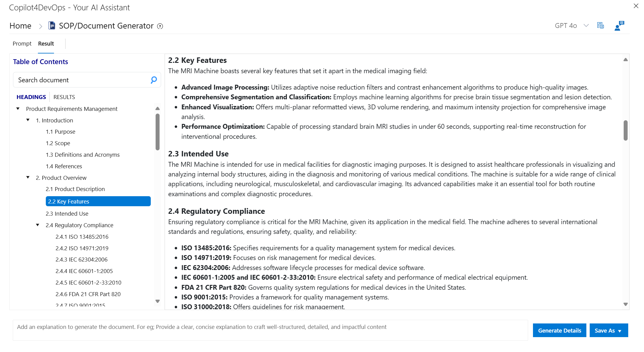Screen dimensions: 644x352
Task: Open the help icon beside SOP/Document Generator
Action: [160, 26]
